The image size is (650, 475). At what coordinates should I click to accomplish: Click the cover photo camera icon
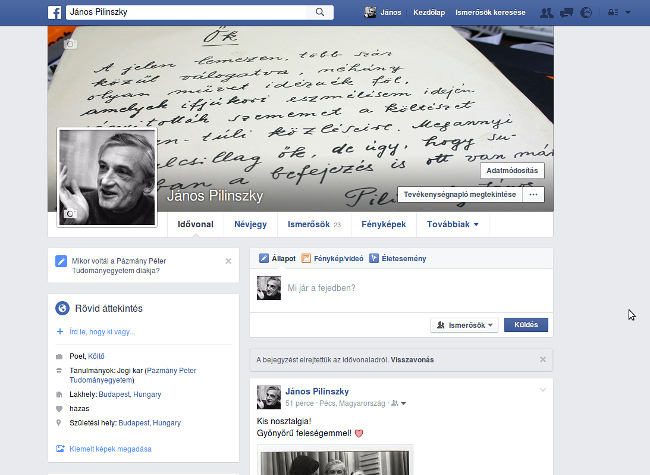click(x=70, y=44)
